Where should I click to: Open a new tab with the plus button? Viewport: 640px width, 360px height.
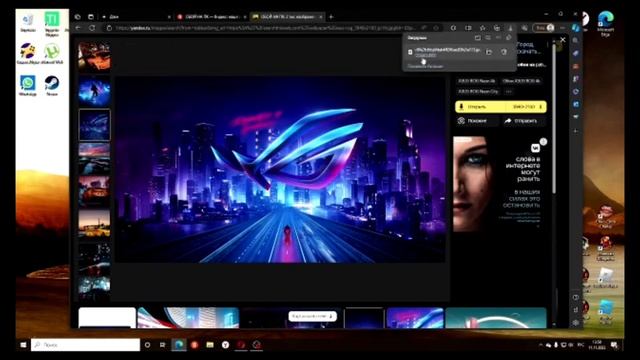331,17
